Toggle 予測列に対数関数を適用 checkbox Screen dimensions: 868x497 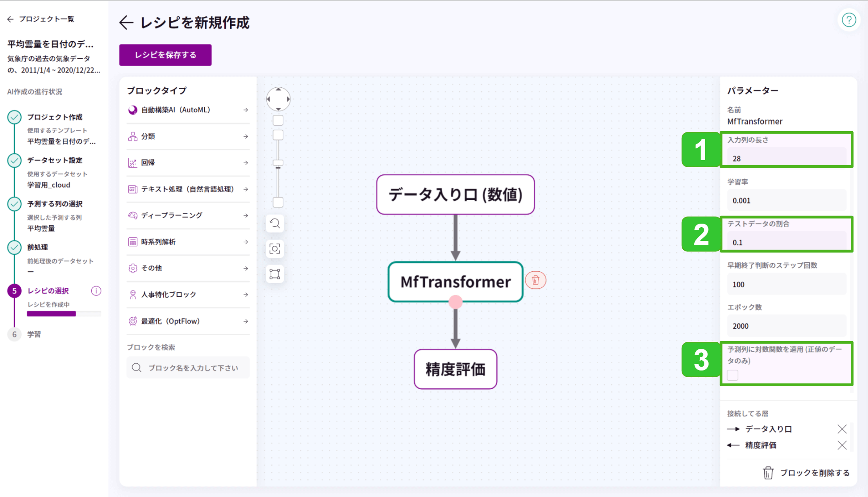[733, 375]
